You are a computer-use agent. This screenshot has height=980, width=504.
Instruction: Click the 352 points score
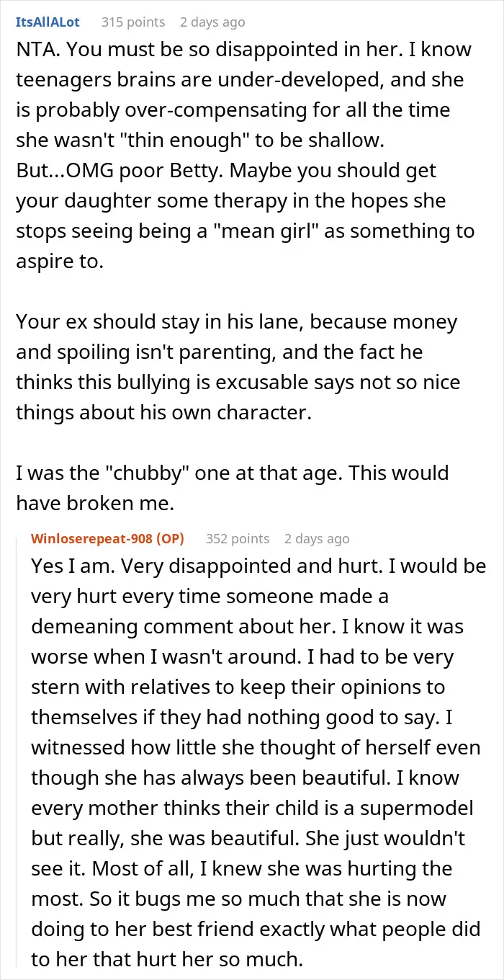[238, 538]
